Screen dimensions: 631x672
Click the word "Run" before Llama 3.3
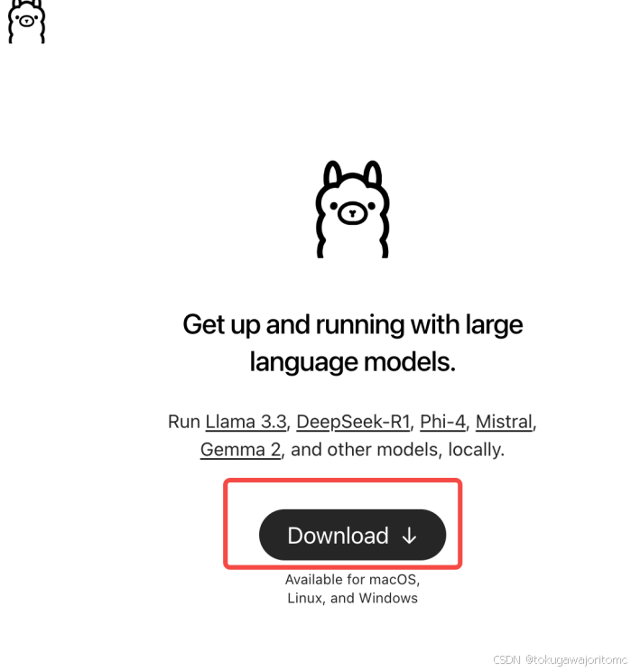(x=184, y=422)
